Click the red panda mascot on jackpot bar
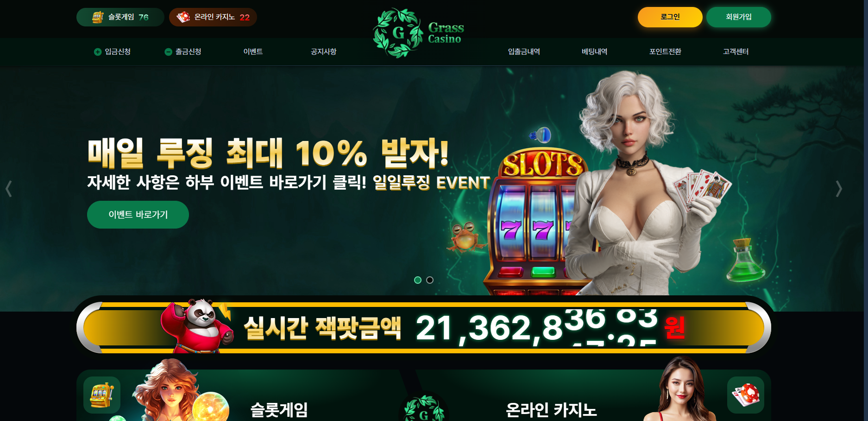Image resolution: width=868 pixels, height=421 pixels. pyautogui.click(x=197, y=326)
